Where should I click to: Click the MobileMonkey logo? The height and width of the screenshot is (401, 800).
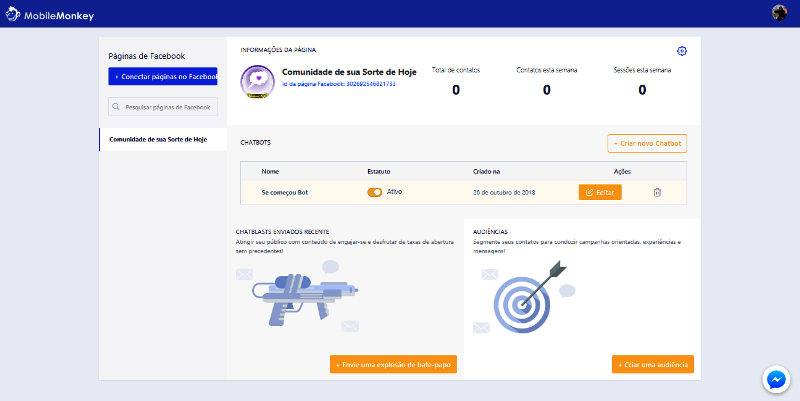click(x=50, y=14)
